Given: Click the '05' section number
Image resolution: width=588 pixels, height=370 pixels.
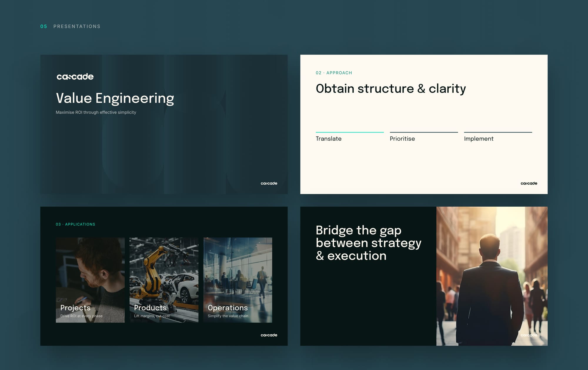Looking at the screenshot, I should (x=44, y=26).
